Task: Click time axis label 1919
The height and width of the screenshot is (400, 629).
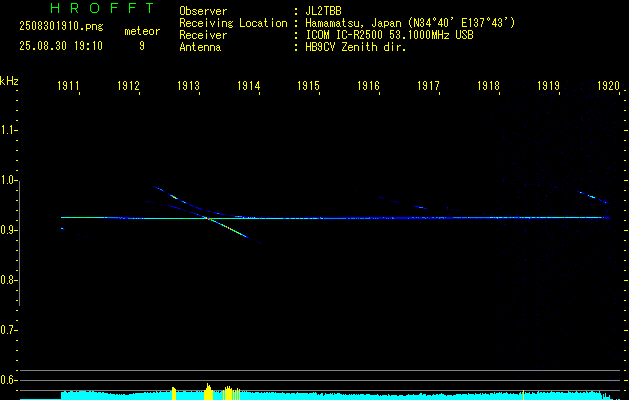Action: point(548,86)
